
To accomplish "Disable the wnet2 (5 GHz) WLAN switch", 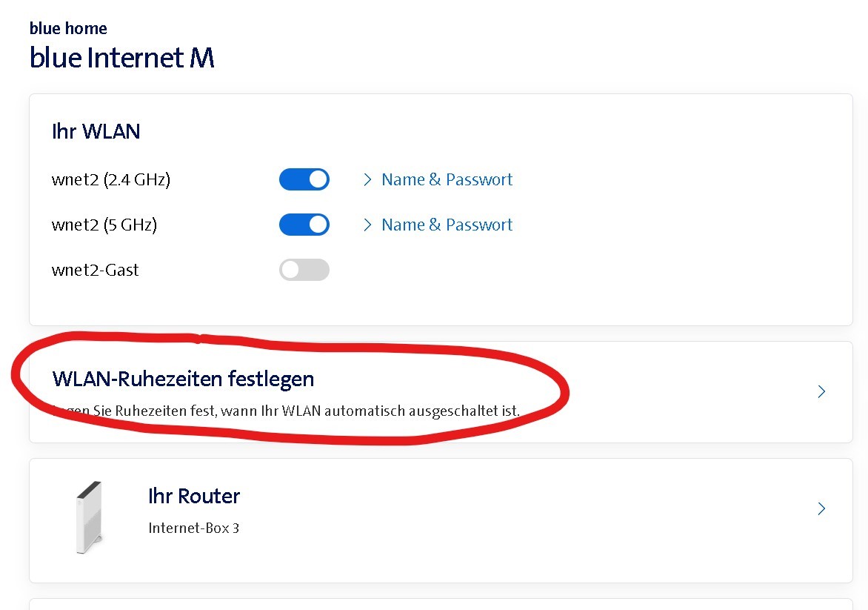I will [x=304, y=225].
